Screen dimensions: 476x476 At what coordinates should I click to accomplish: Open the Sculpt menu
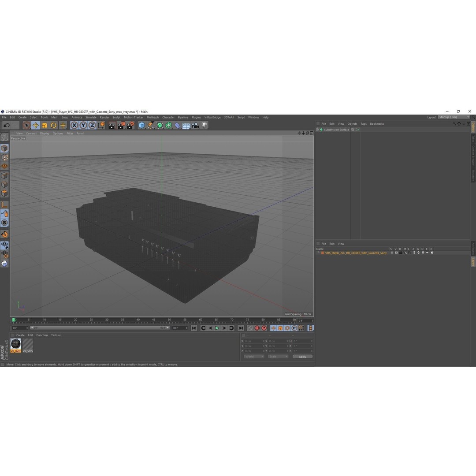click(x=116, y=118)
